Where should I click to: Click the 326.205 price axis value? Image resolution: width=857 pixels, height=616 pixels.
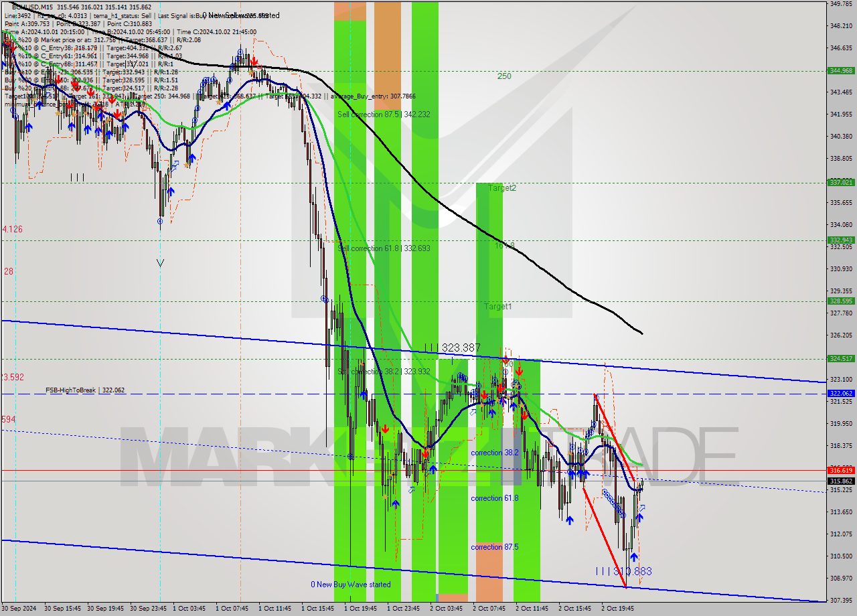(x=841, y=335)
